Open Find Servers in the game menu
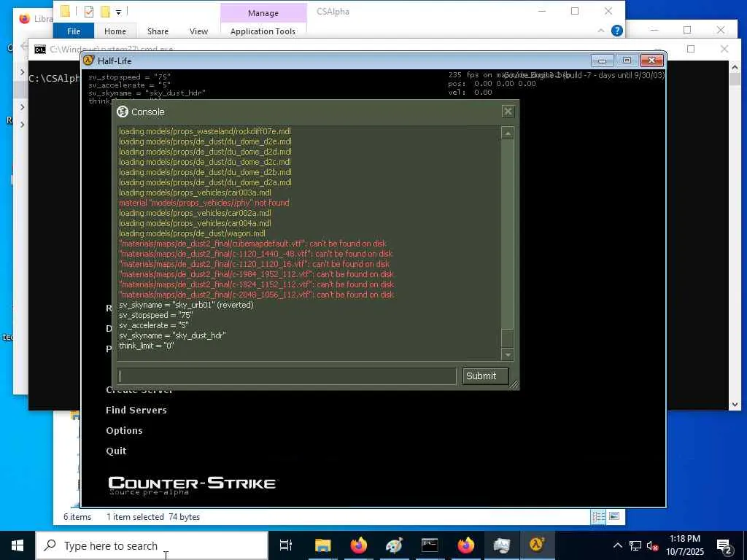This screenshot has height=560, width=747. (136, 410)
